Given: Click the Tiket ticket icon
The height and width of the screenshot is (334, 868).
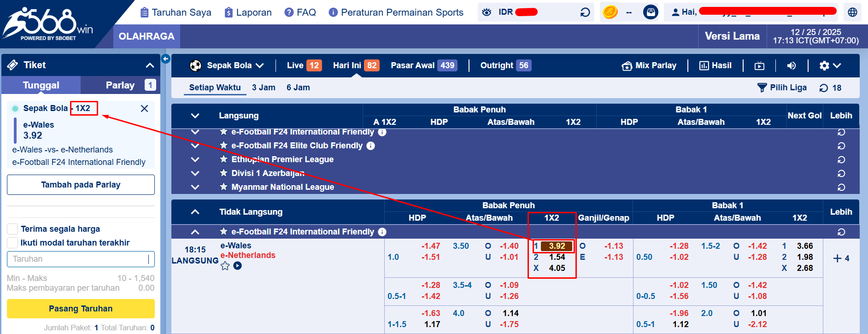Looking at the screenshot, I should pyautogui.click(x=12, y=65).
